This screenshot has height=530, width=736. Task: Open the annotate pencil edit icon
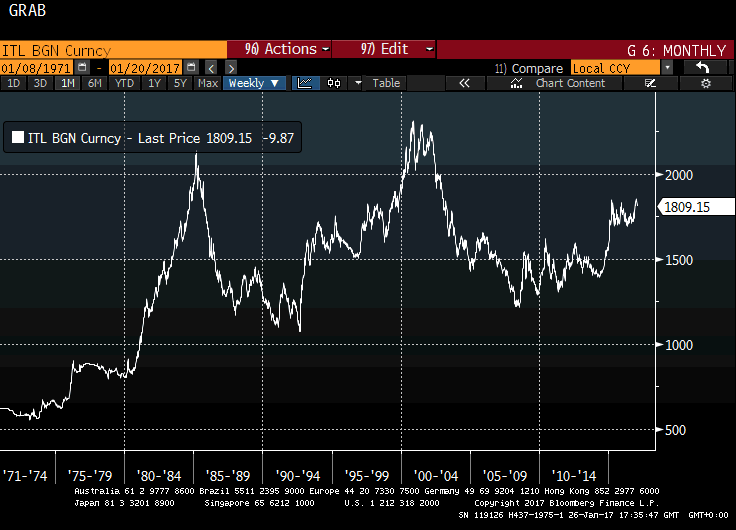pyautogui.click(x=650, y=83)
